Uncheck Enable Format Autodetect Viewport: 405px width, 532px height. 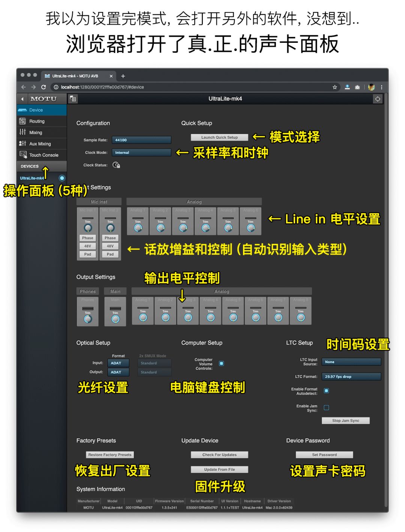coord(326,391)
